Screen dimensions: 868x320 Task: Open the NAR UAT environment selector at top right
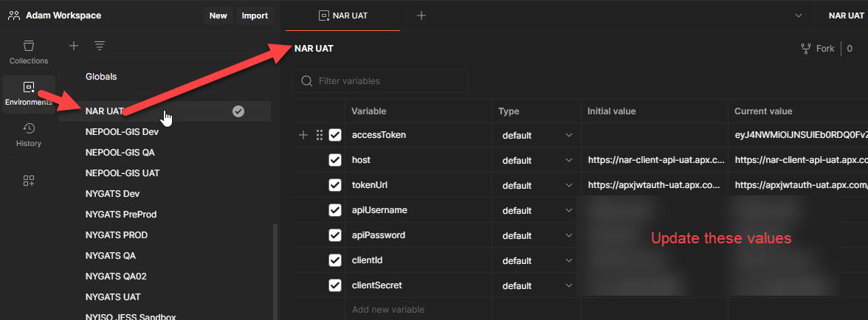pos(846,15)
